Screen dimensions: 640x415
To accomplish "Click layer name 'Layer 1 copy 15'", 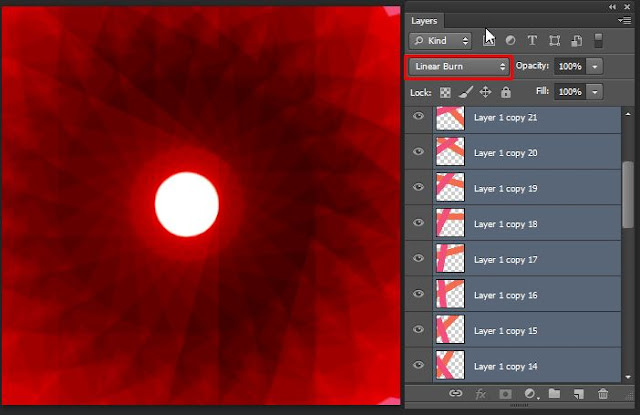I will click(x=505, y=331).
